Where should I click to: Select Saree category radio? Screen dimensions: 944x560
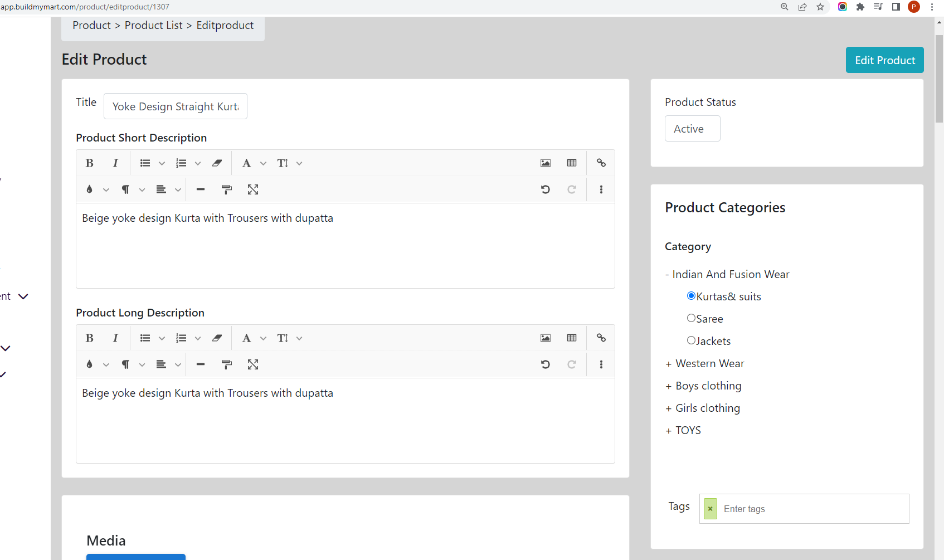691,318
